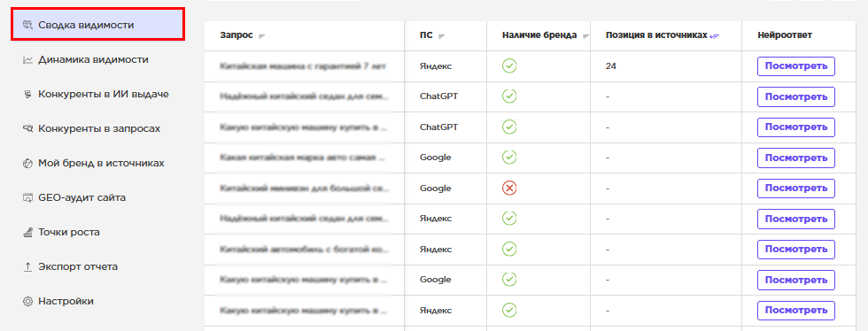Open the Запрос column filter
Viewport: 868px width, 331px height.
click(262, 36)
